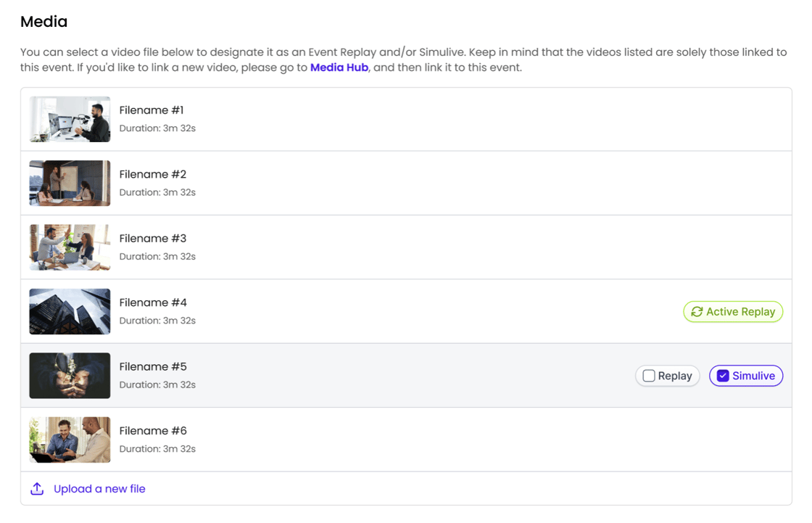Select the Filename #2 video thumbnail
The image size is (812, 523).
pyautogui.click(x=70, y=183)
